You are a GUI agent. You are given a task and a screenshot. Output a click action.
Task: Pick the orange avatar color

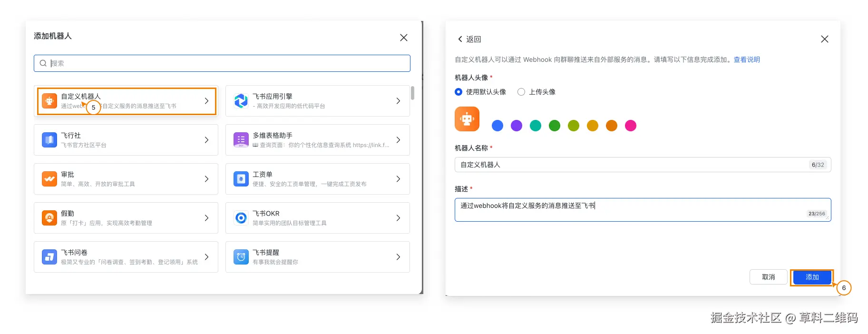(x=612, y=126)
